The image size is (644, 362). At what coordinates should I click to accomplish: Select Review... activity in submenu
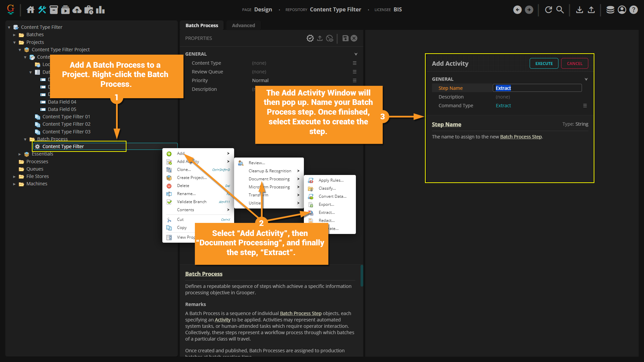[269, 163]
